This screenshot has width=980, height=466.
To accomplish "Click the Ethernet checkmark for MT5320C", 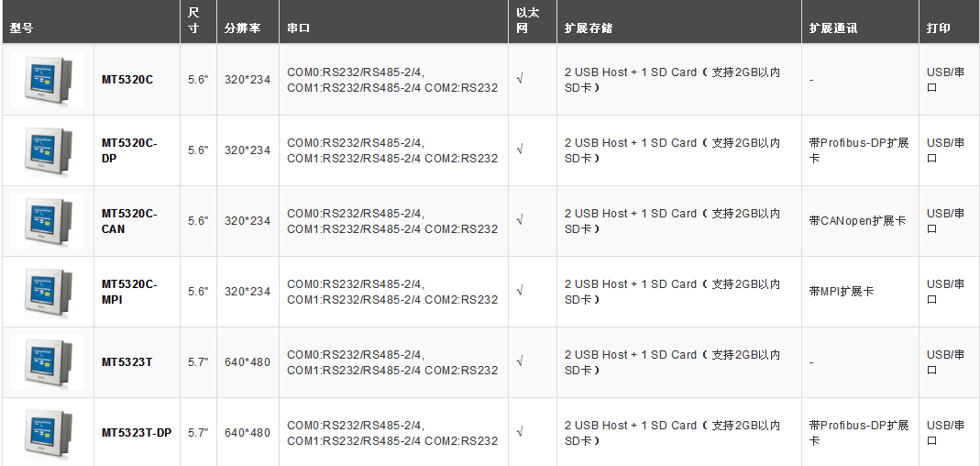I will coord(520,80).
